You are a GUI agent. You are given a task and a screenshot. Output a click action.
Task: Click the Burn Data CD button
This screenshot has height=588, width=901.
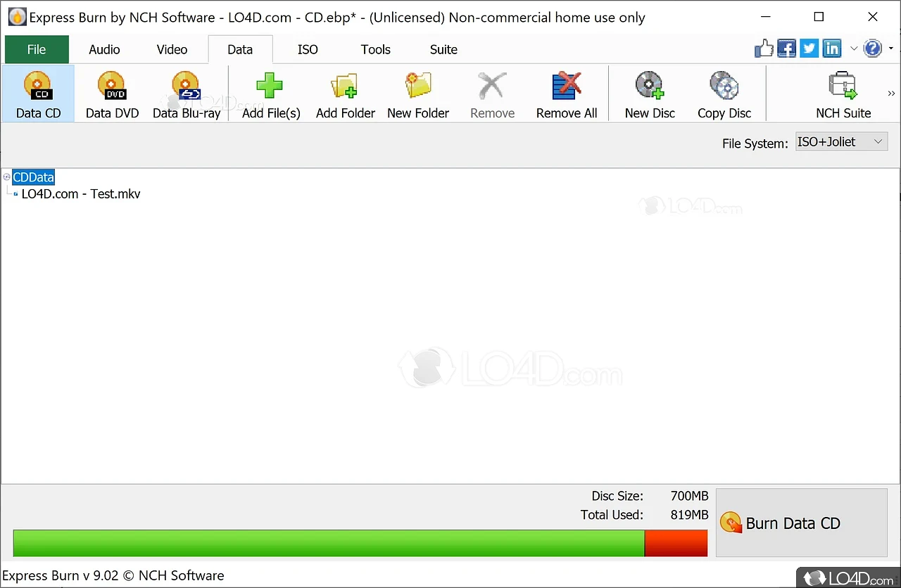[x=801, y=523]
